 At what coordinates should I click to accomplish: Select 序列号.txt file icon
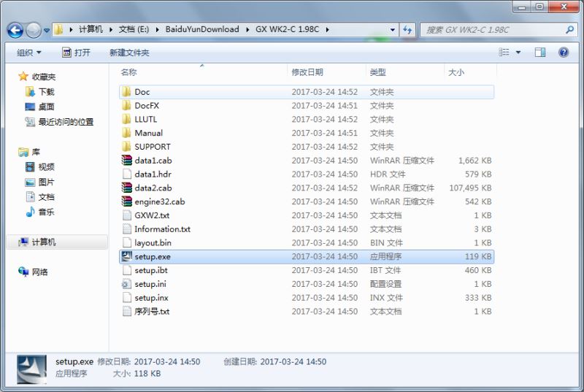(126, 311)
